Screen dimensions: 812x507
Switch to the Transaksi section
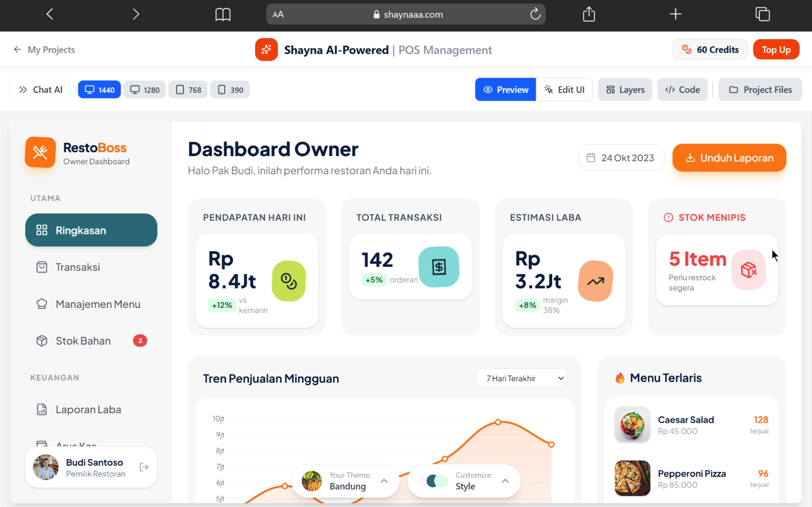point(77,267)
